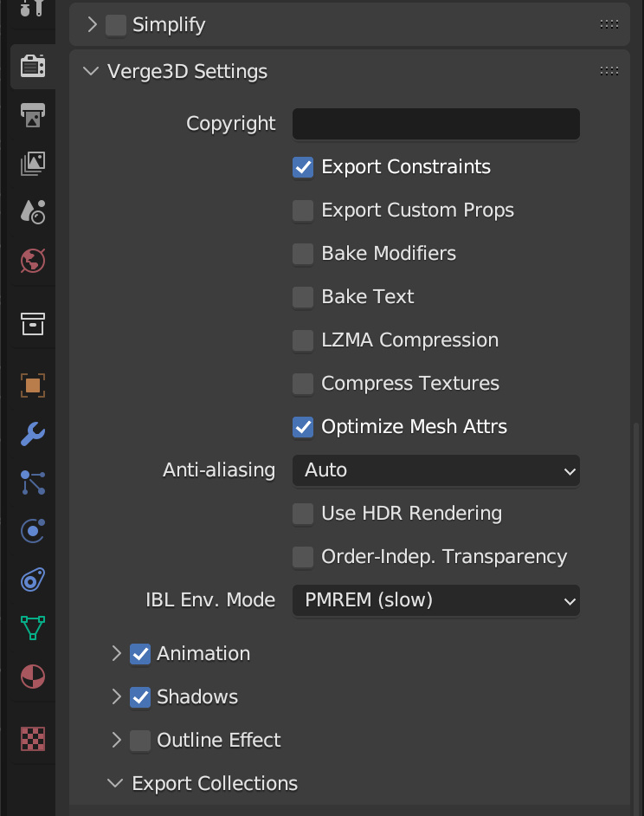Uncheck the Animation subpanel checkbox
Image resolution: width=644 pixels, height=816 pixels.
coord(140,654)
